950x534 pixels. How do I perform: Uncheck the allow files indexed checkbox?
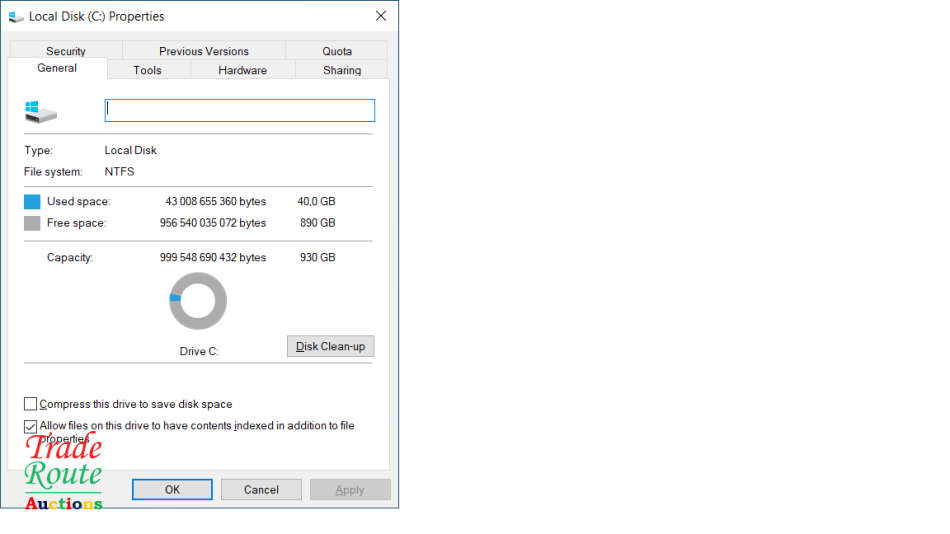click(x=31, y=426)
